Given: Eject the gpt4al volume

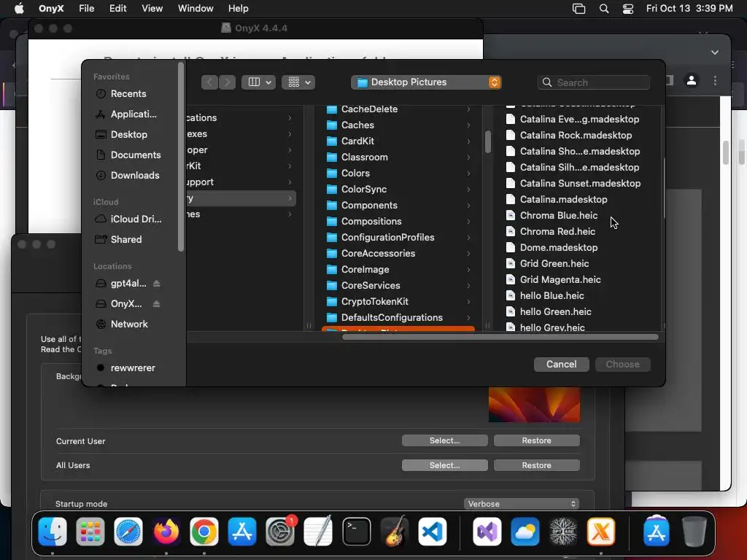Looking at the screenshot, I should click(x=156, y=284).
